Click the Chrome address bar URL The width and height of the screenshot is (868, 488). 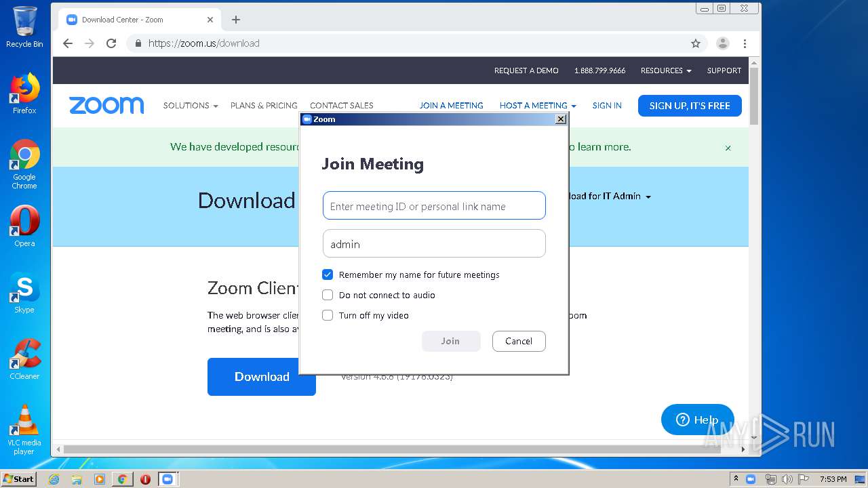pyautogui.click(x=203, y=43)
